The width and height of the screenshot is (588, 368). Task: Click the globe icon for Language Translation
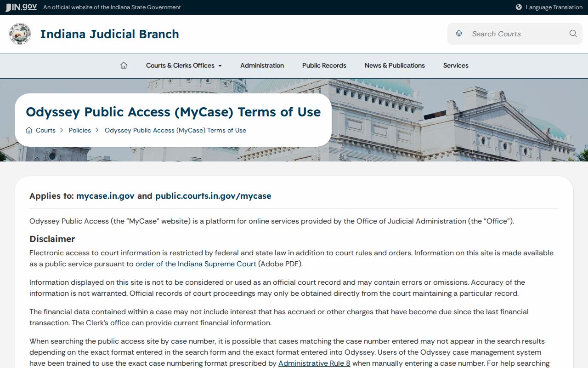519,7
